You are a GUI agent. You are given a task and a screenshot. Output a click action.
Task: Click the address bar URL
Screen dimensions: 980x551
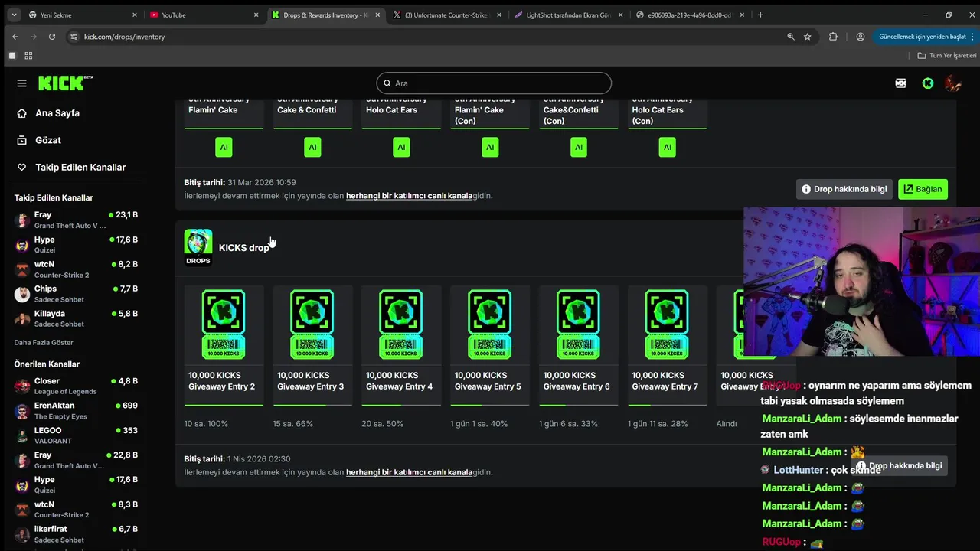(x=124, y=37)
